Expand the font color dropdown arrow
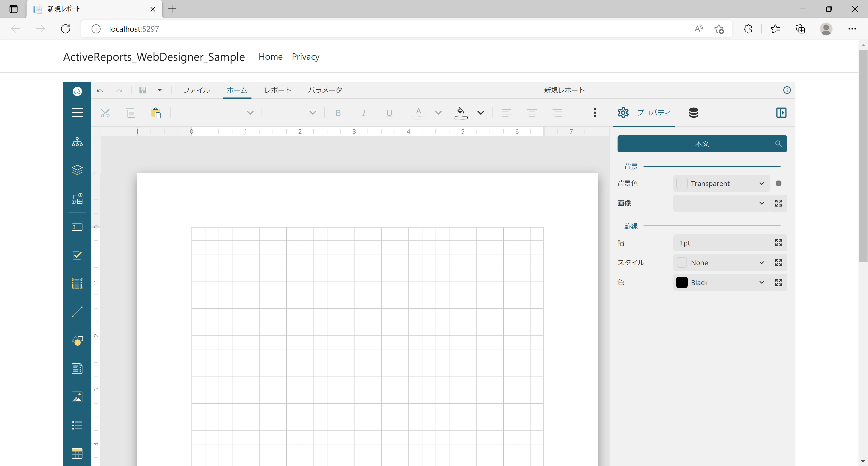The image size is (868, 466). 438,113
